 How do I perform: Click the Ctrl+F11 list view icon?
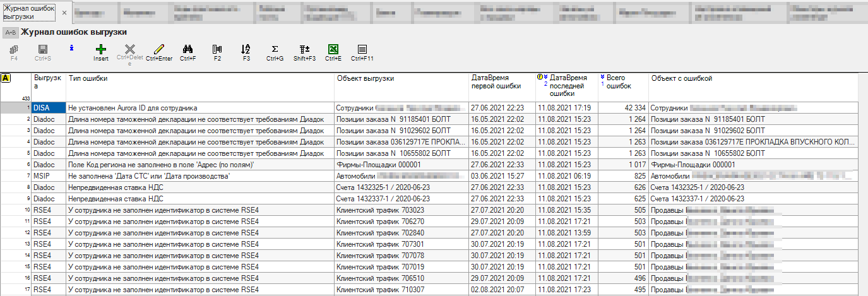[362, 49]
